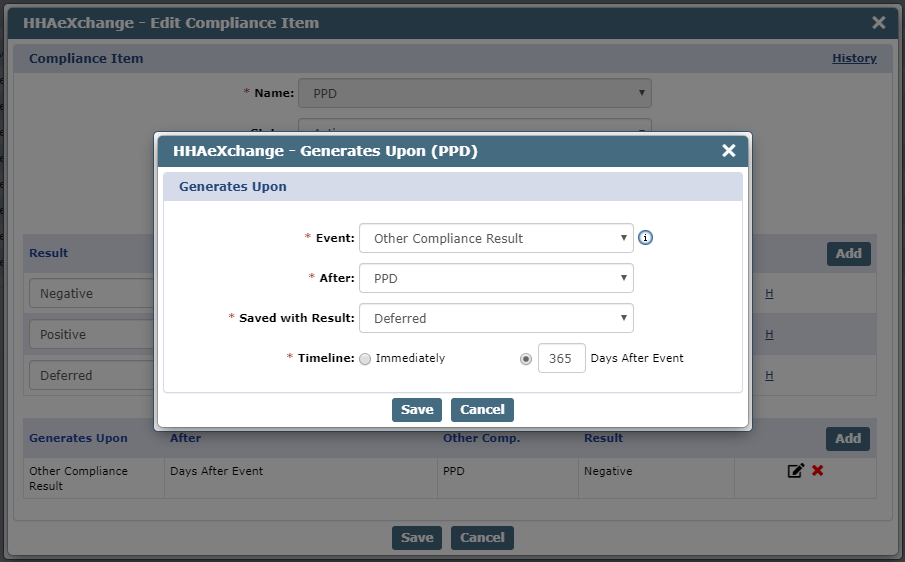Click the Negative result field
This screenshot has width=905, height=562.
pyautogui.click(x=92, y=294)
